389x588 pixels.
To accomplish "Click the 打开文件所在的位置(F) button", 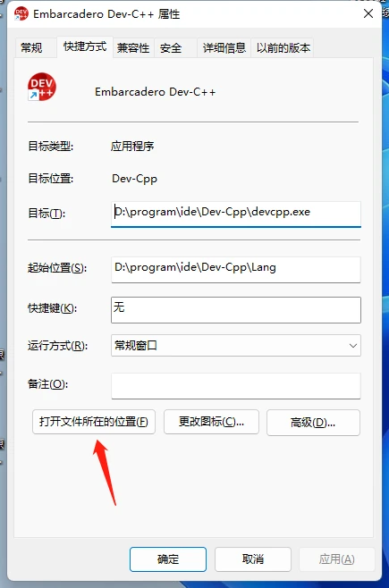I will click(94, 422).
